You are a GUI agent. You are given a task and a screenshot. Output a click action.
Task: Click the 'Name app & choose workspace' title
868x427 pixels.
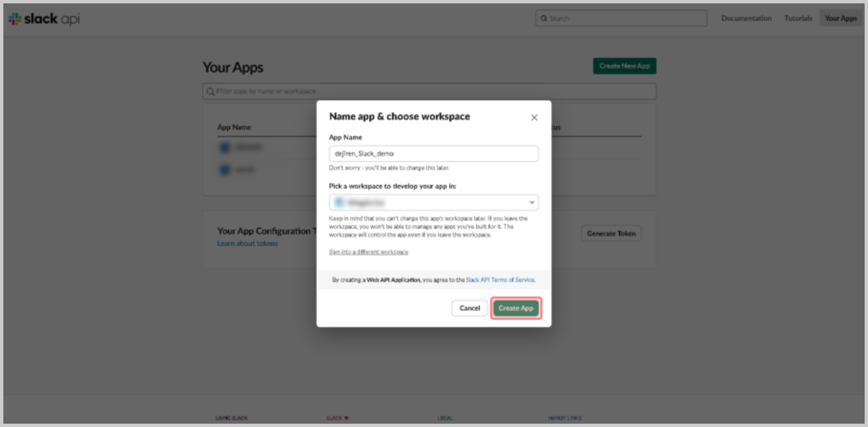coord(400,116)
